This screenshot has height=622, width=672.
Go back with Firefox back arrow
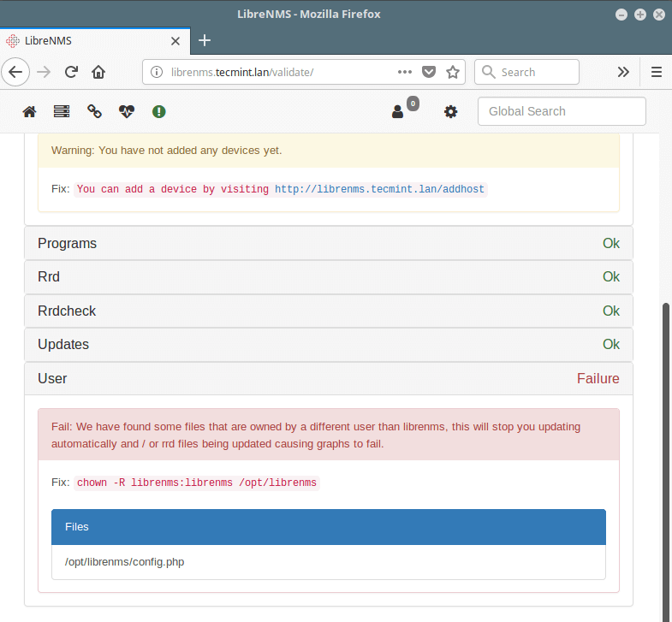coord(15,72)
